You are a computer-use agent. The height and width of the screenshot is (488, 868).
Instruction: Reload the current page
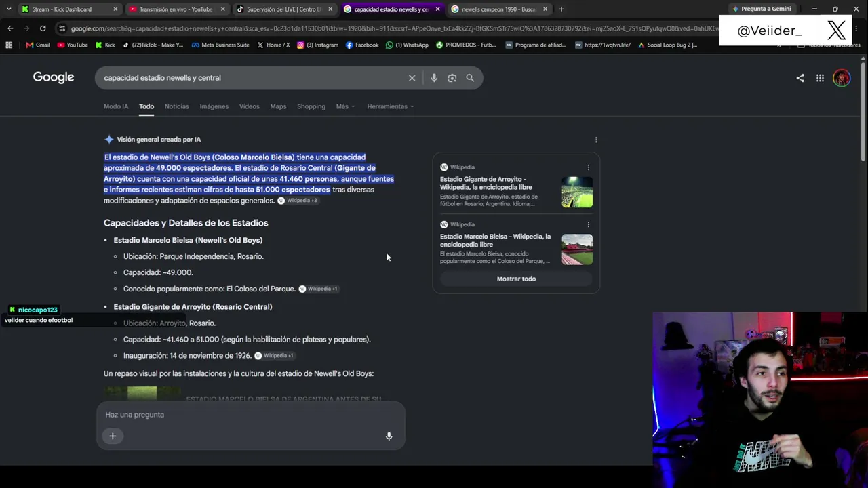pos(43,28)
